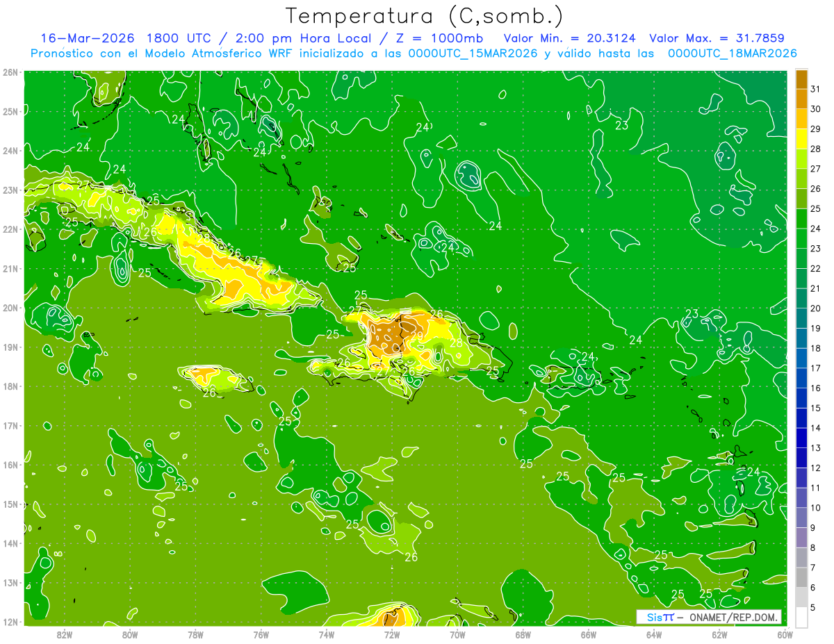The width and height of the screenshot is (834, 644).
Task: Click the '23N' latitude axis label
Action: (10, 190)
